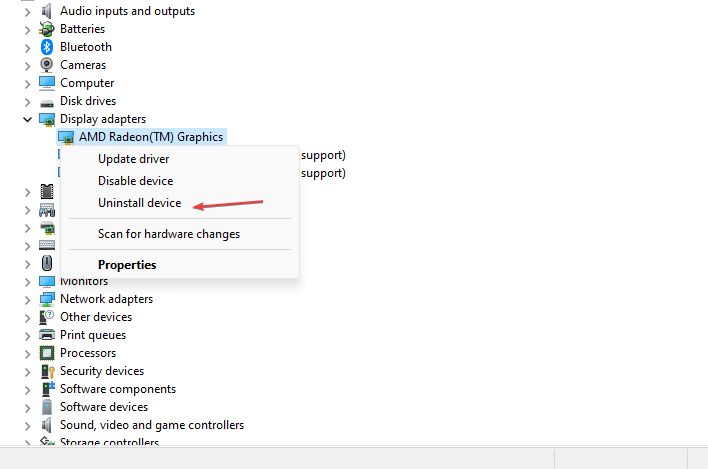The image size is (708, 469).
Task: Click the Software devices icon
Action: coord(47,407)
